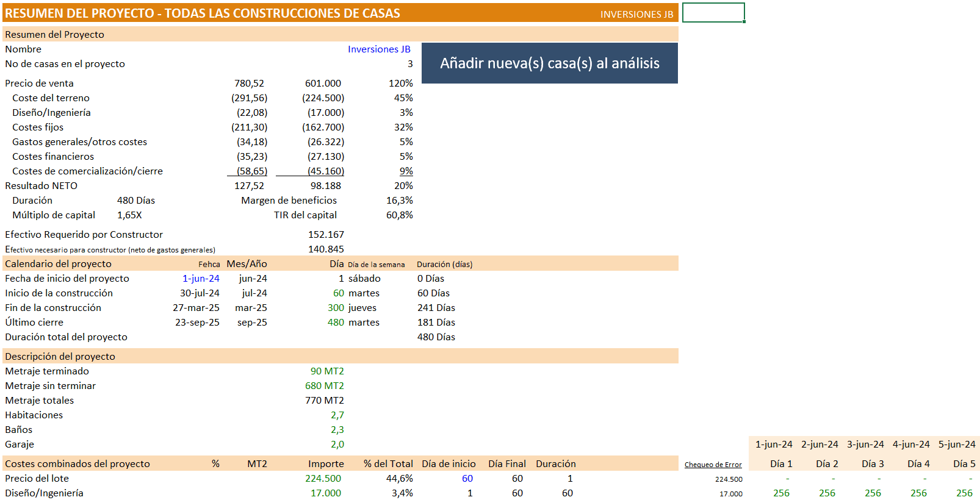
Task: Click the empty selected cell with green outline
Action: [713, 13]
